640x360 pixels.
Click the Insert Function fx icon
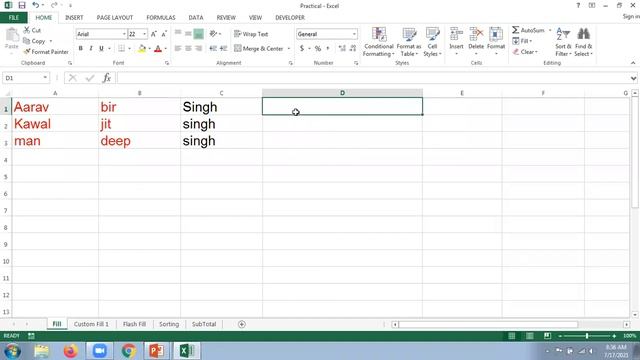[107, 78]
